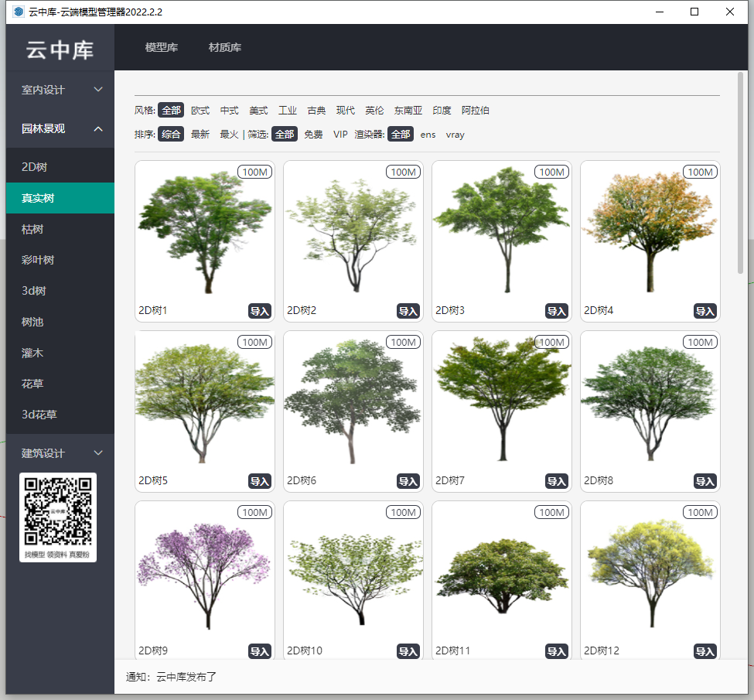Screen dimensions: 754x700
Task: Filter by 工业 style
Action: click(288, 110)
